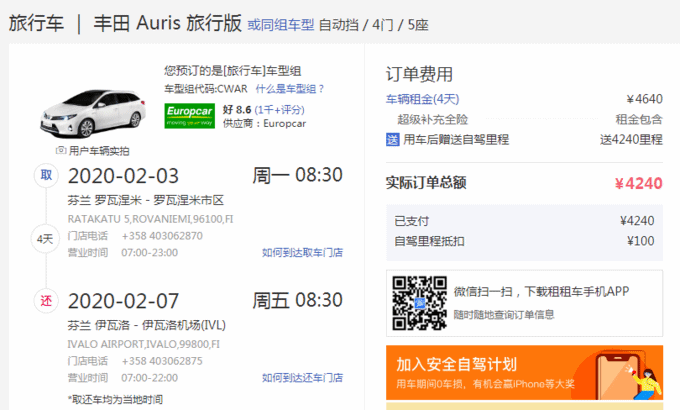Click the 超级补充全险 insurance line
This screenshot has height=410, width=680.
[432, 119]
